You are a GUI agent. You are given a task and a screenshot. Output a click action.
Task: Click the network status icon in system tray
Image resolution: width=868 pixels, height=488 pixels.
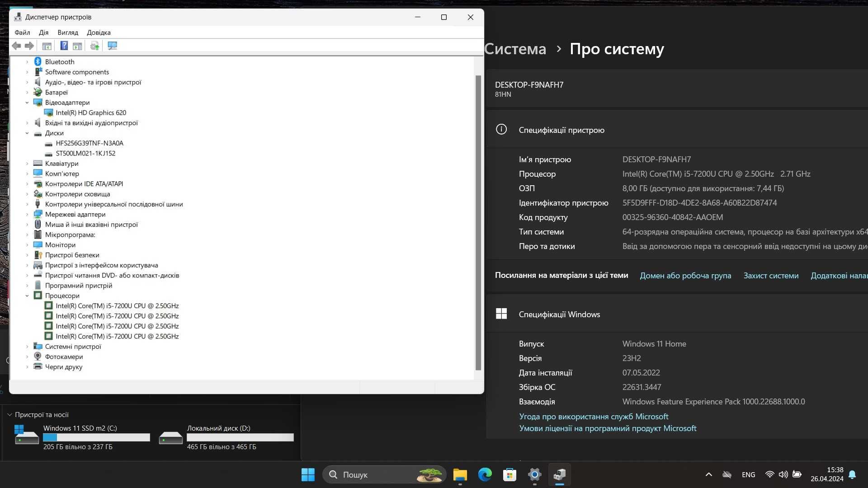769,475
